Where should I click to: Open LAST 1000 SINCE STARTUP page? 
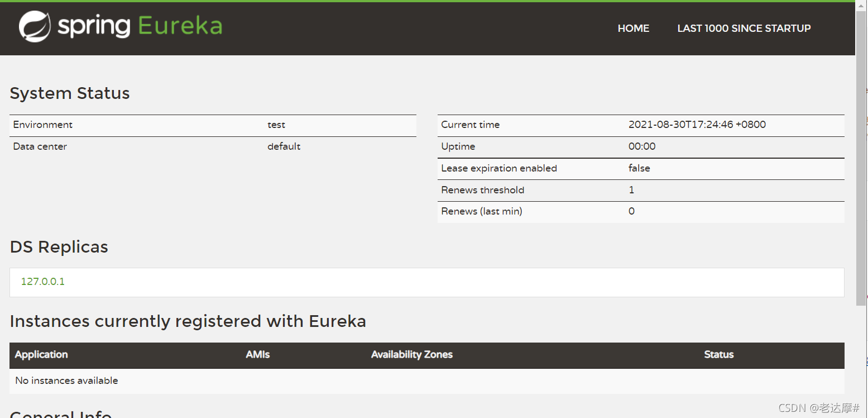pyautogui.click(x=744, y=28)
